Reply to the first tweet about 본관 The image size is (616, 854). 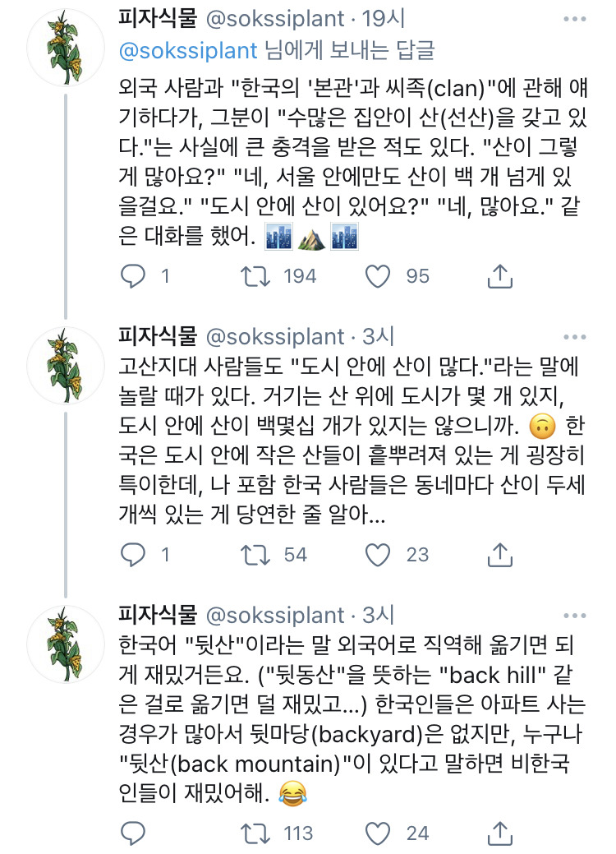(x=132, y=276)
